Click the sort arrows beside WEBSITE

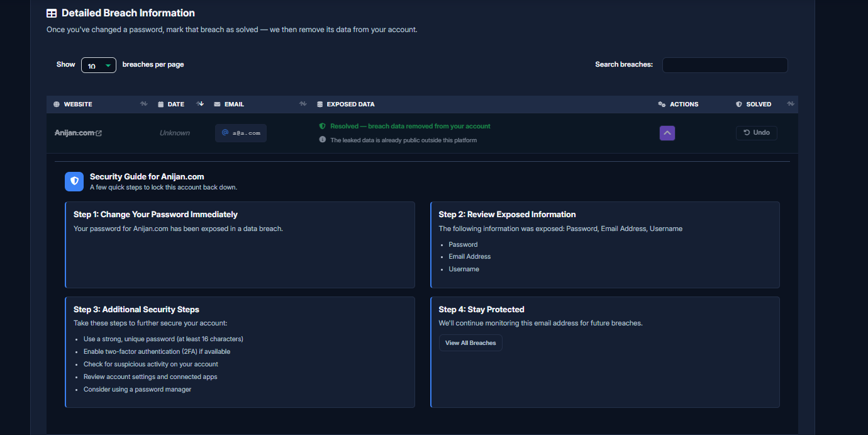click(143, 104)
